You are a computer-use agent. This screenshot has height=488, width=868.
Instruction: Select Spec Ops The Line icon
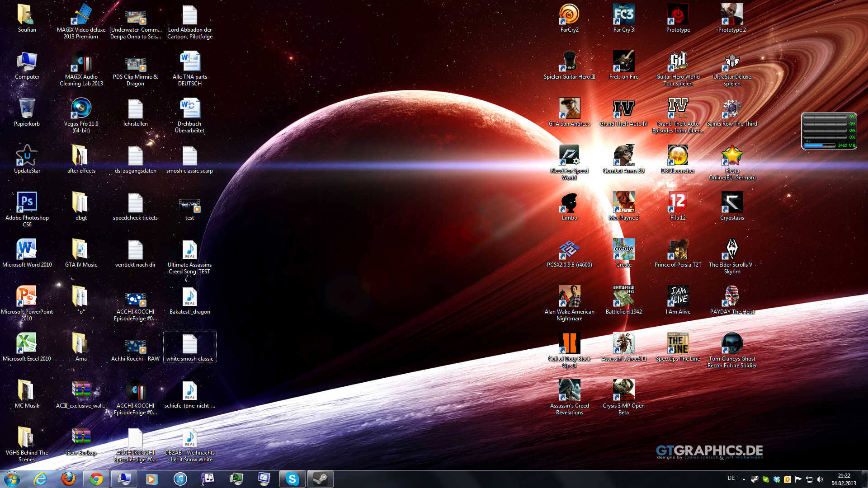(678, 347)
